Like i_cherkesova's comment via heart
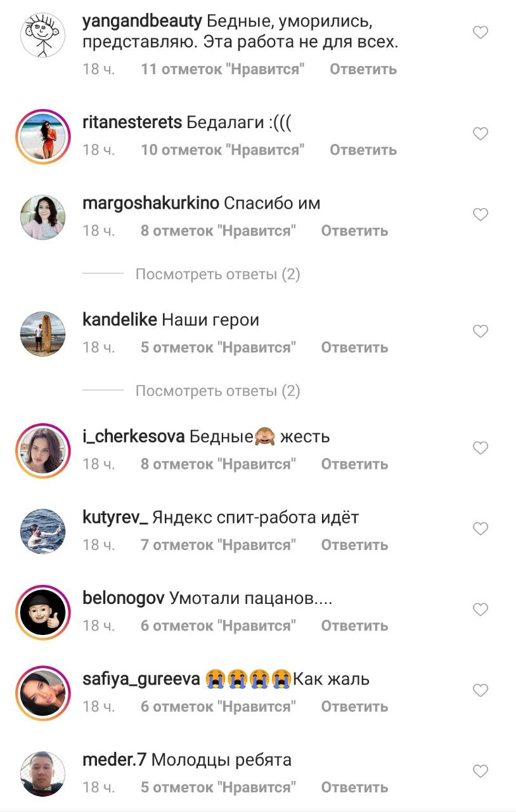The image size is (516, 812). pos(481,448)
